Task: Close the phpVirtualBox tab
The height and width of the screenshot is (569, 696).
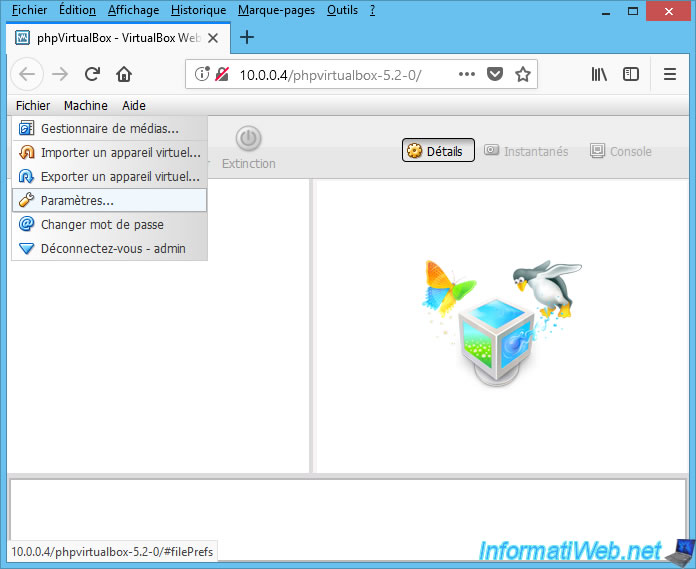Action: (x=213, y=38)
